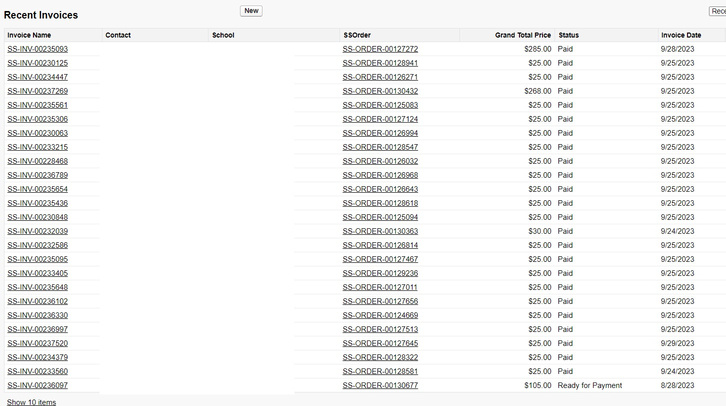Open order SS-ORDER-00128581
The image size is (726, 406).
[x=380, y=371]
